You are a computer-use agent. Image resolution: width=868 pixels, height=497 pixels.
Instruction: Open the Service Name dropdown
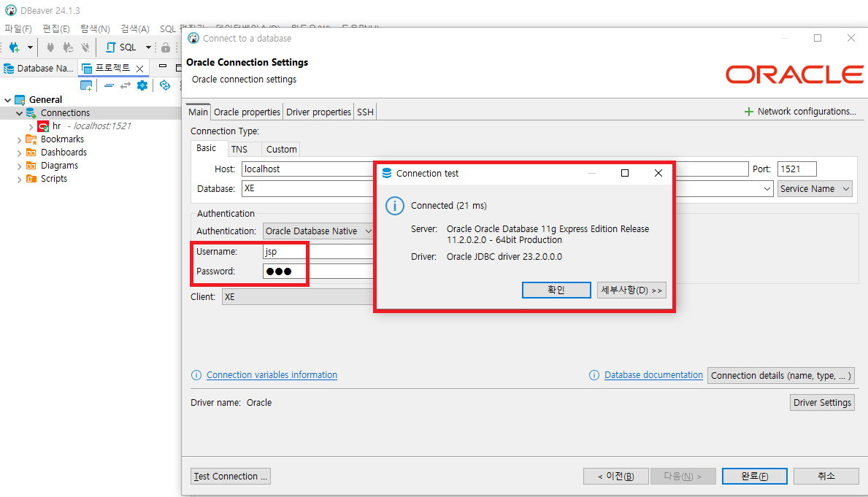[814, 189]
